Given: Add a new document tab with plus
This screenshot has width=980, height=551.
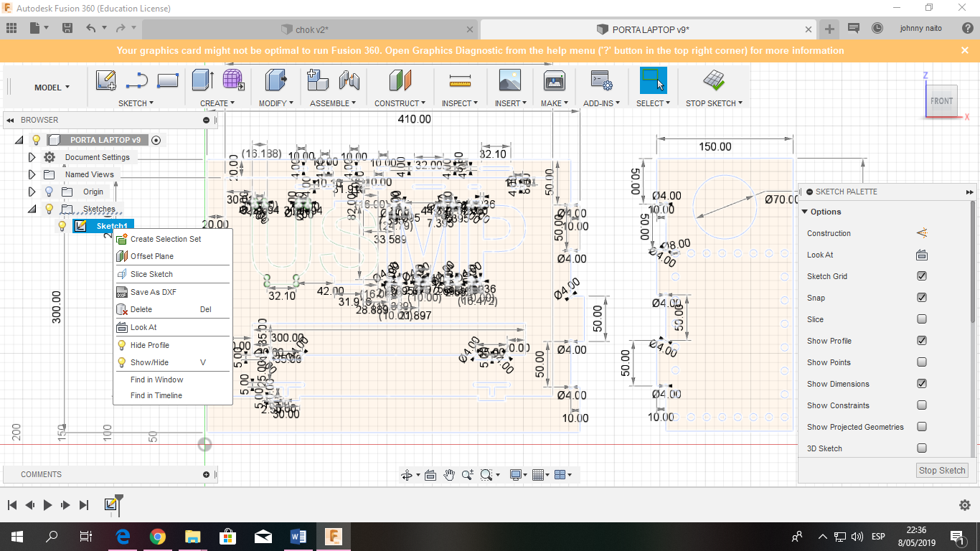Looking at the screenshot, I should (829, 29).
